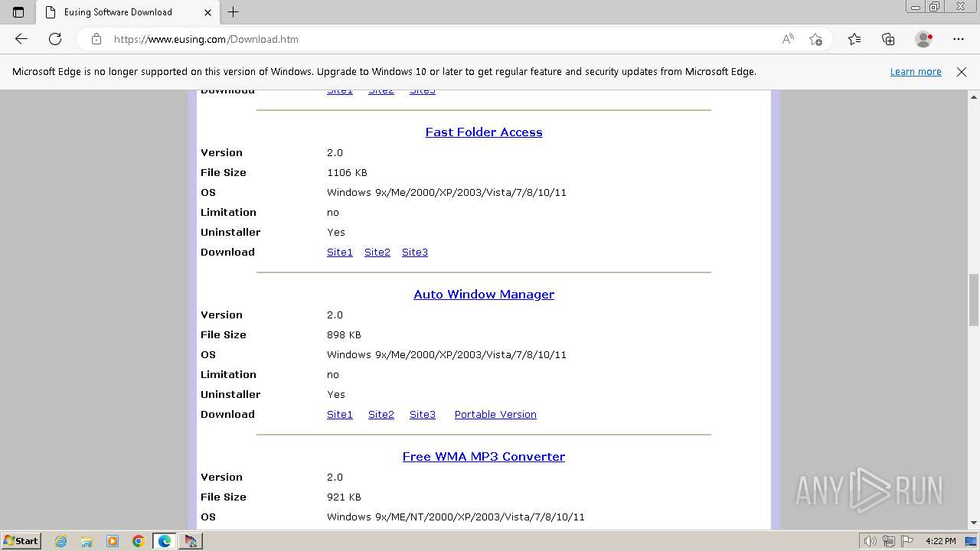Refresh the current page
This screenshot has height=551, width=980.
coord(55,39)
